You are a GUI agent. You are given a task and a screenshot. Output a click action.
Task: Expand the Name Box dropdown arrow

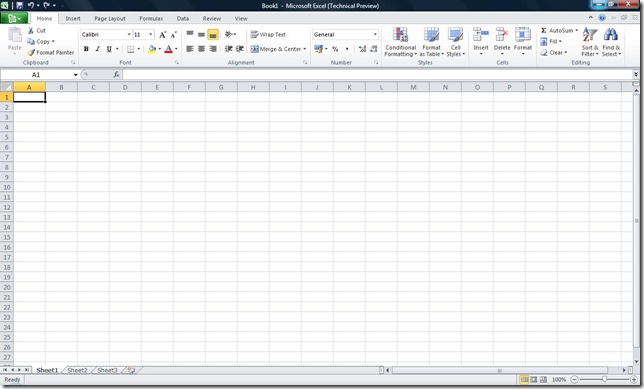click(x=76, y=75)
